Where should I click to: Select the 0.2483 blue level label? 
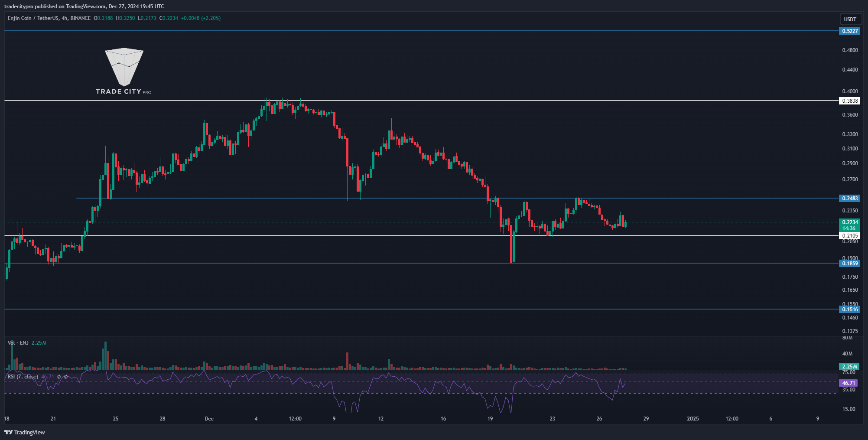click(850, 199)
